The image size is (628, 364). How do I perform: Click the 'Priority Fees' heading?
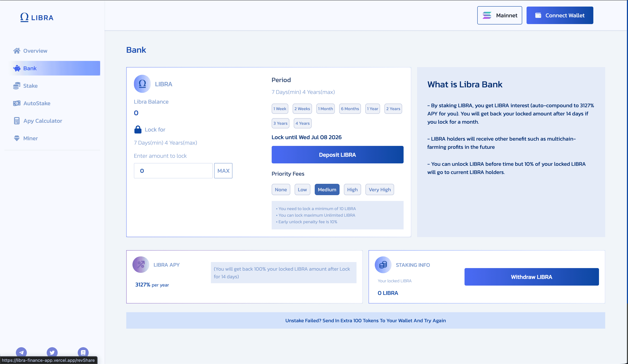288,174
